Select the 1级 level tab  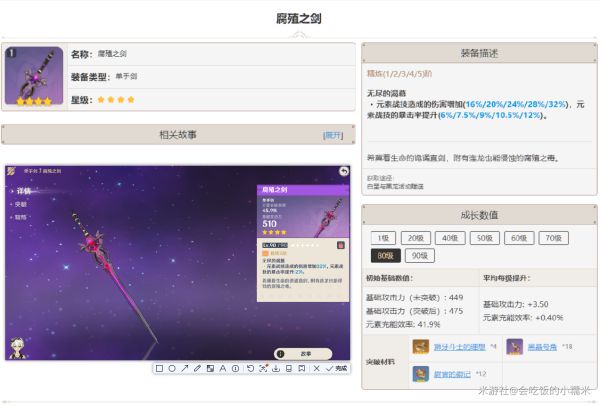[383, 238]
